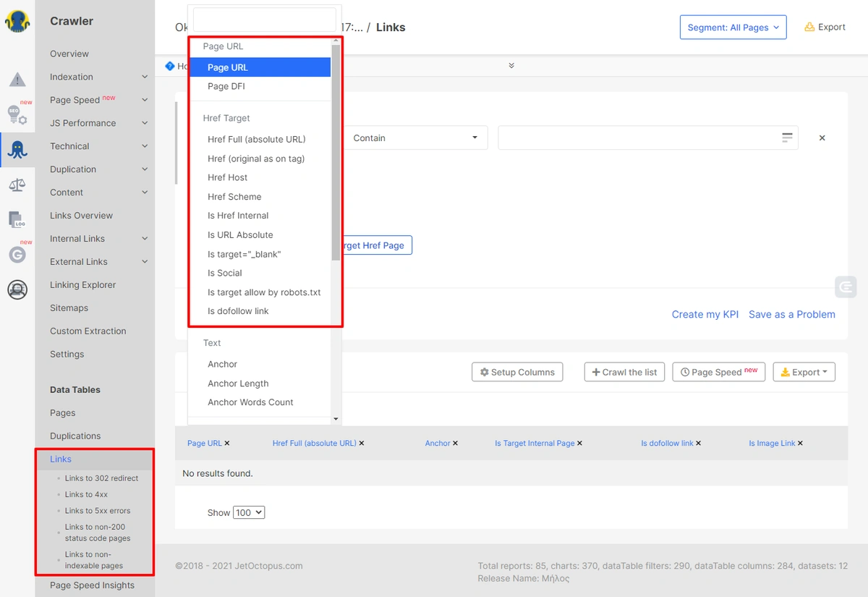The height and width of the screenshot is (597, 868).
Task: Select the Logs sidebar icon
Action: pyautogui.click(x=16, y=219)
